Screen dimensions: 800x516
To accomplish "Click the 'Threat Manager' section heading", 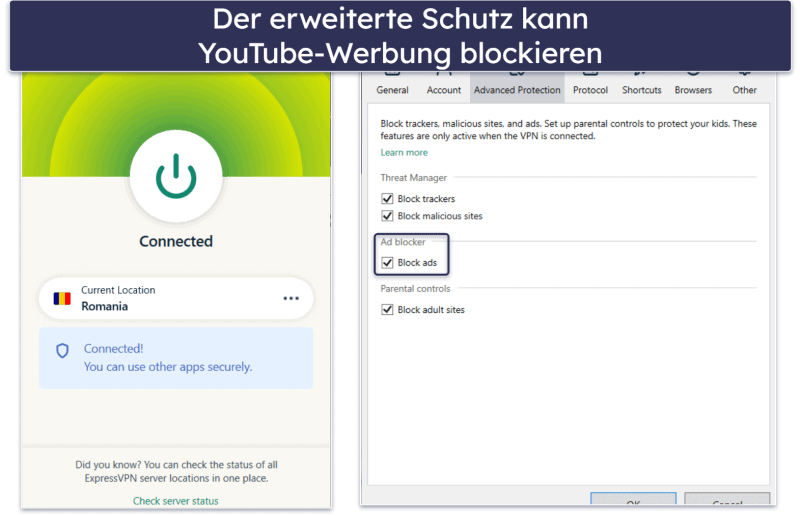I will click(x=413, y=178).
